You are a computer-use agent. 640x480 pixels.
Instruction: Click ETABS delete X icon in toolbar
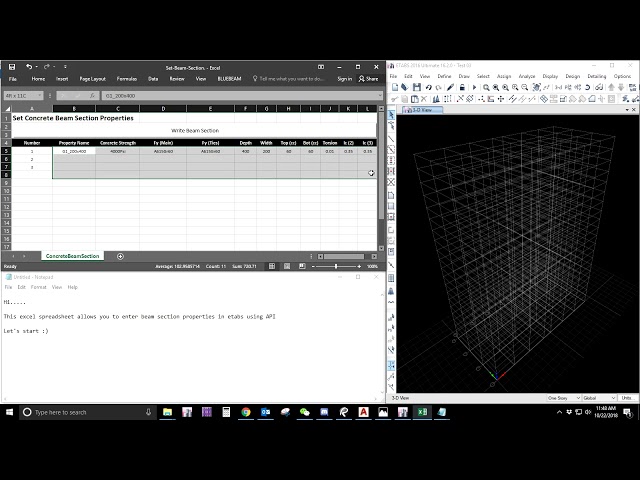tap(424, 99)
